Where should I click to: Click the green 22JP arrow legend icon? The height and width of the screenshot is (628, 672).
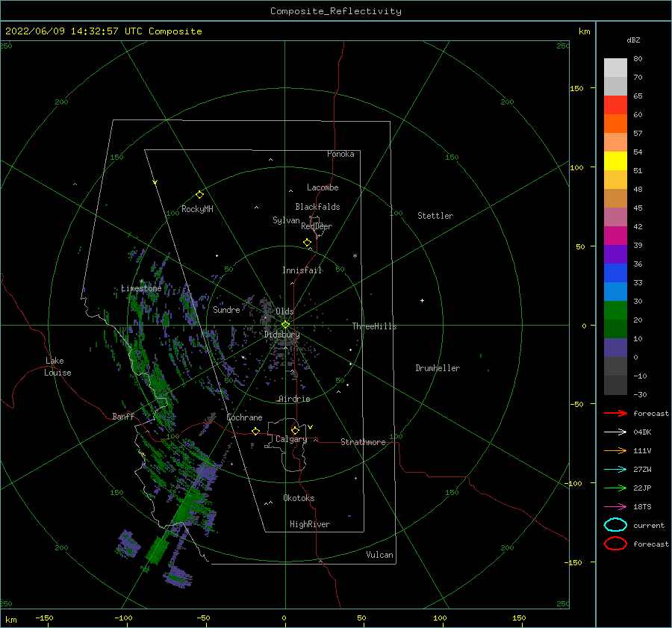pyautogui.click(x=615, y=488)
